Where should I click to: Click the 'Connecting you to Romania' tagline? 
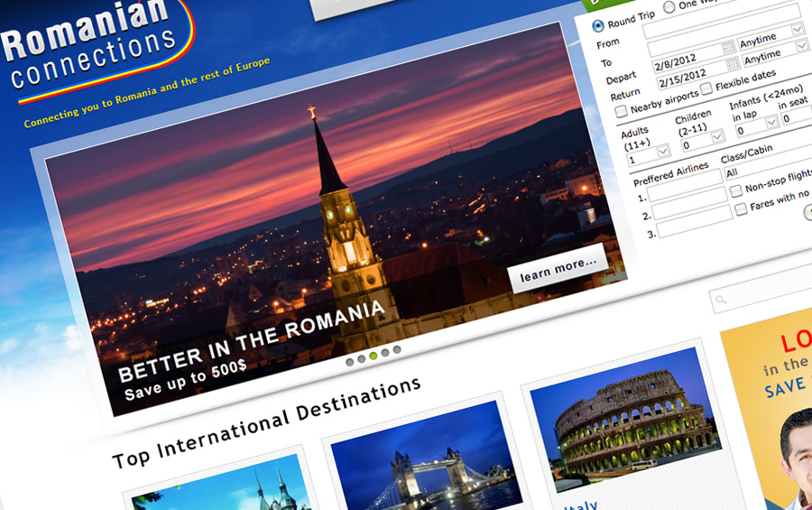[147, 92]
